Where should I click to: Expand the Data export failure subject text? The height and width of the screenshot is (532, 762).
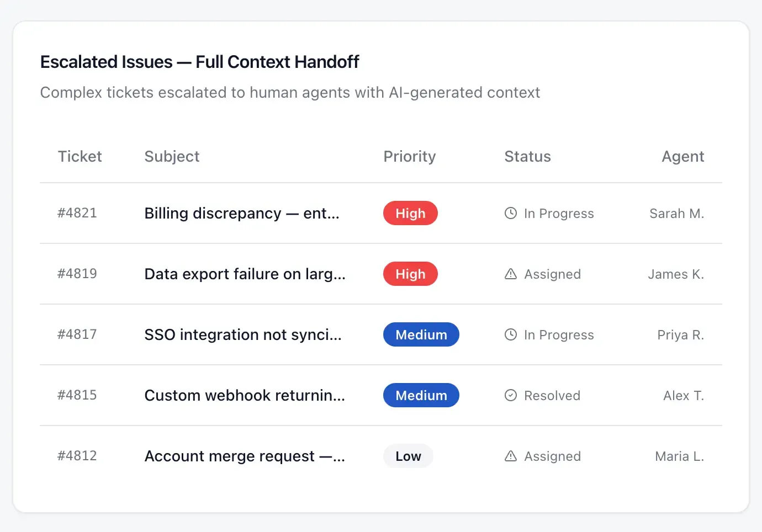[x=245, y=274]
